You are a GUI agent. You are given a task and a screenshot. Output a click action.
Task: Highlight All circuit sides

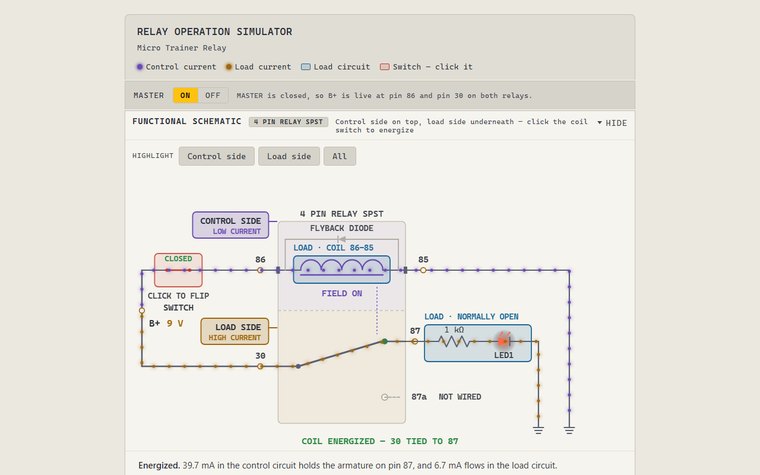click(x=340, y=156)
